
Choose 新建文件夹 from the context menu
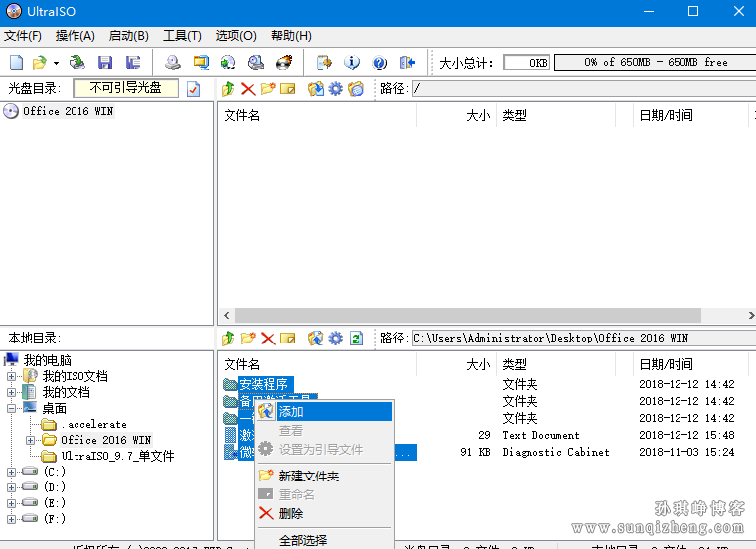coord(325,477)
